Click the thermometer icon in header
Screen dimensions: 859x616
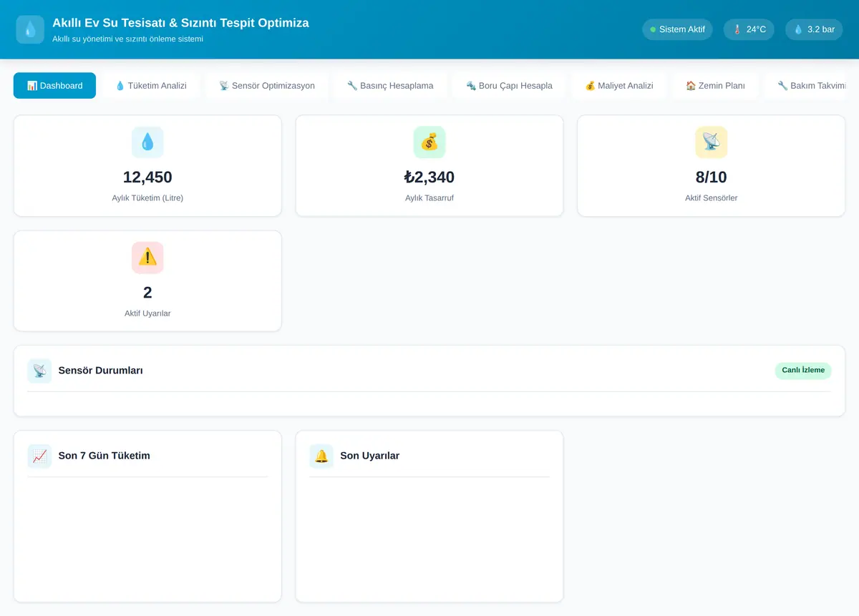(737, 29)
